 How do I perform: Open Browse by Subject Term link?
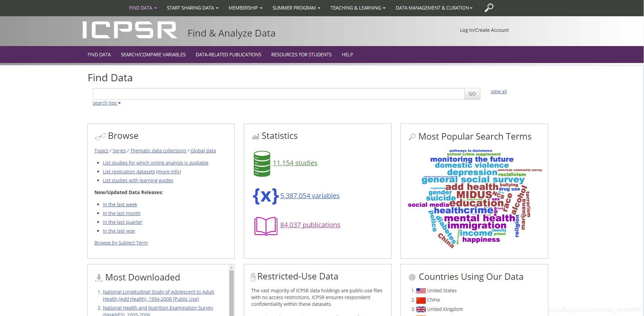[121, 243]
